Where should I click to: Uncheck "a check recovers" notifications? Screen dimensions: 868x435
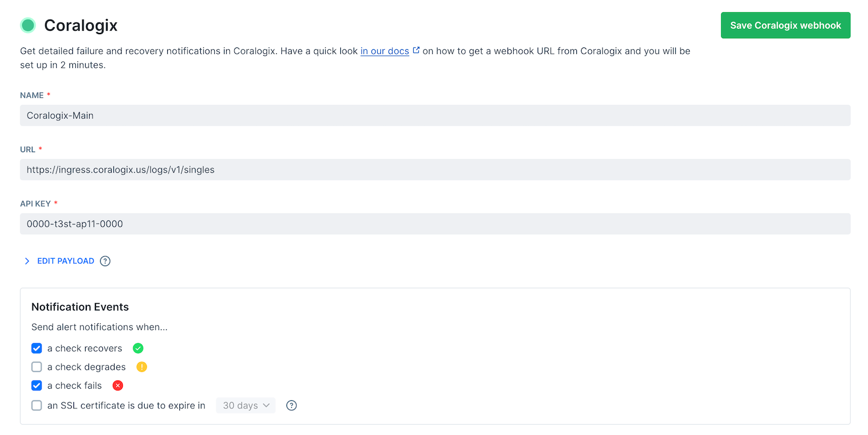[36, 348]
